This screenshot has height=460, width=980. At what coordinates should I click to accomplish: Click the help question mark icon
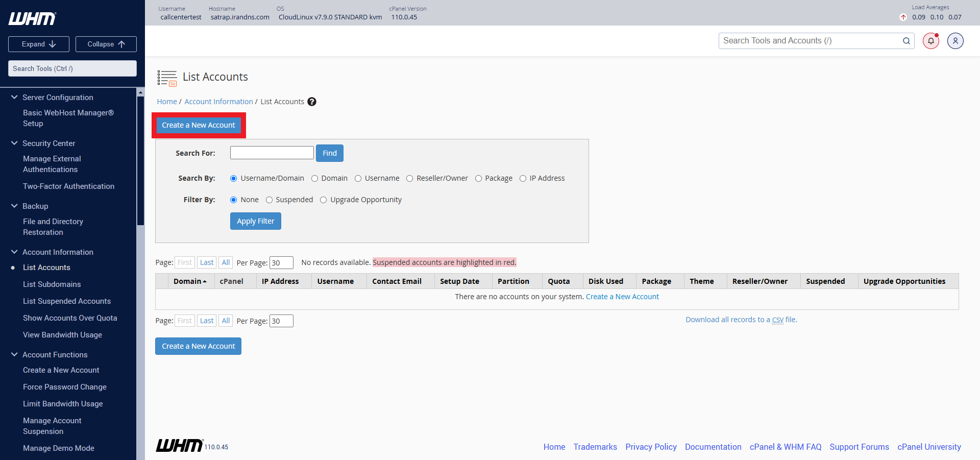pos(312,102)
